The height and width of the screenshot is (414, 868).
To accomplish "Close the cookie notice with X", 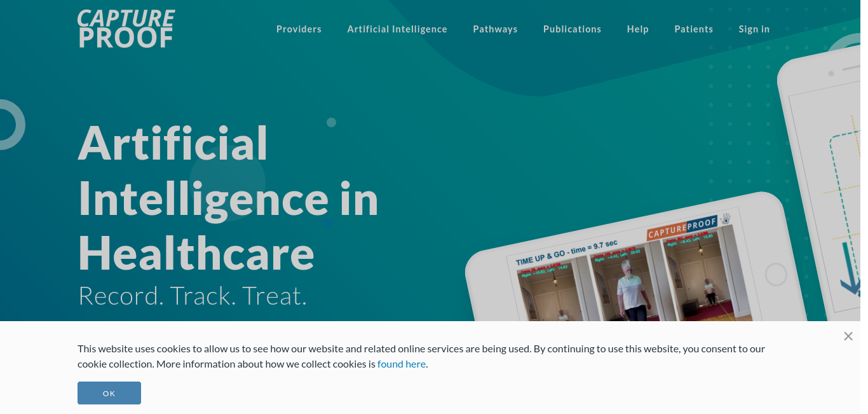I will coord(848,336).
